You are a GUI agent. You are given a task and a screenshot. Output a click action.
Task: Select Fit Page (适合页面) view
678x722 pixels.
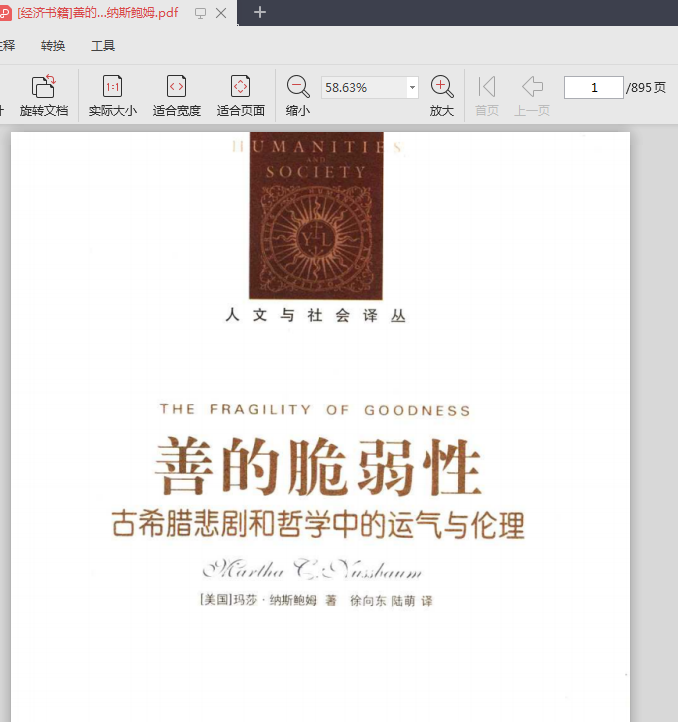(x=240, y=87)
